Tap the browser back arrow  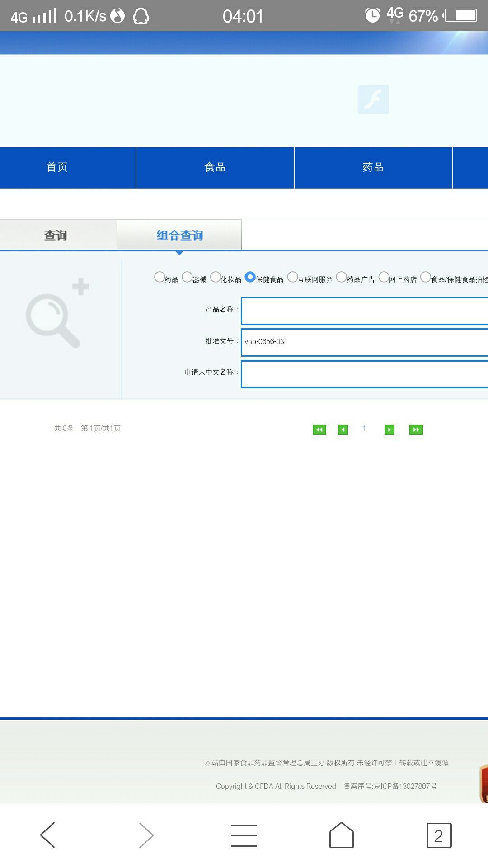pos(48,835)
